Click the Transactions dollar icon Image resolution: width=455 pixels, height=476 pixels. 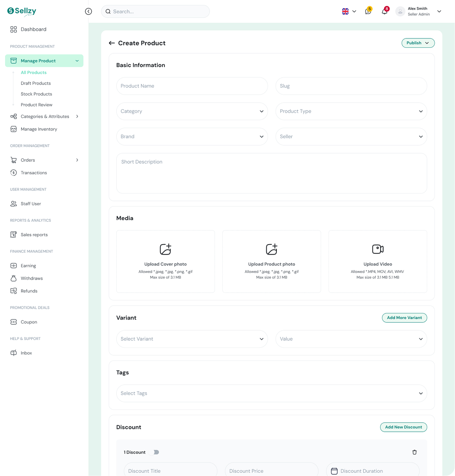(14, 173)
